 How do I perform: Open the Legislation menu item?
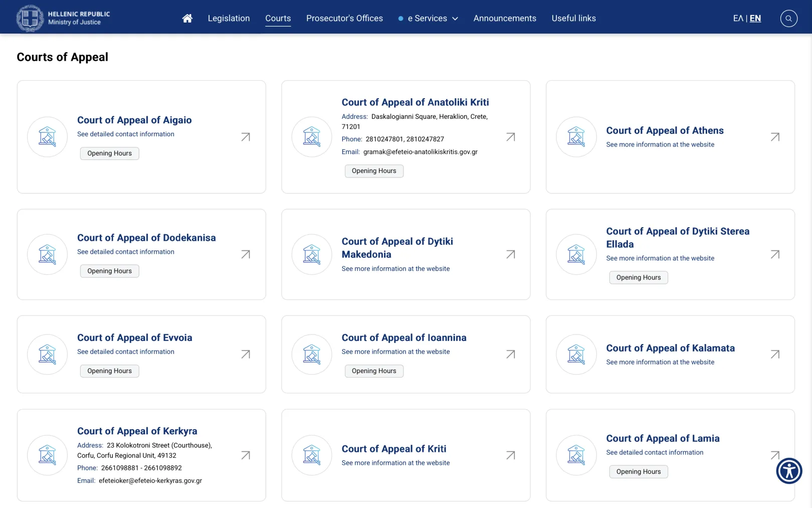229,19
